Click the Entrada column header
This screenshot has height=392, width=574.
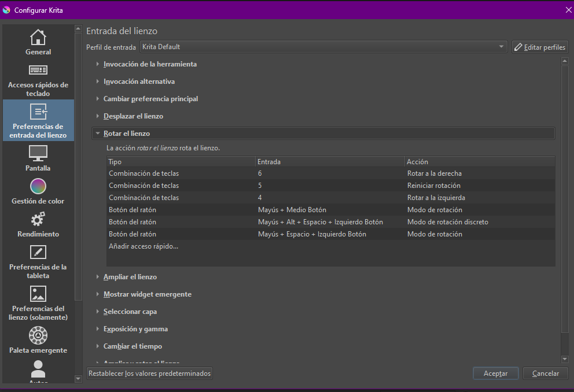point(330,162)
